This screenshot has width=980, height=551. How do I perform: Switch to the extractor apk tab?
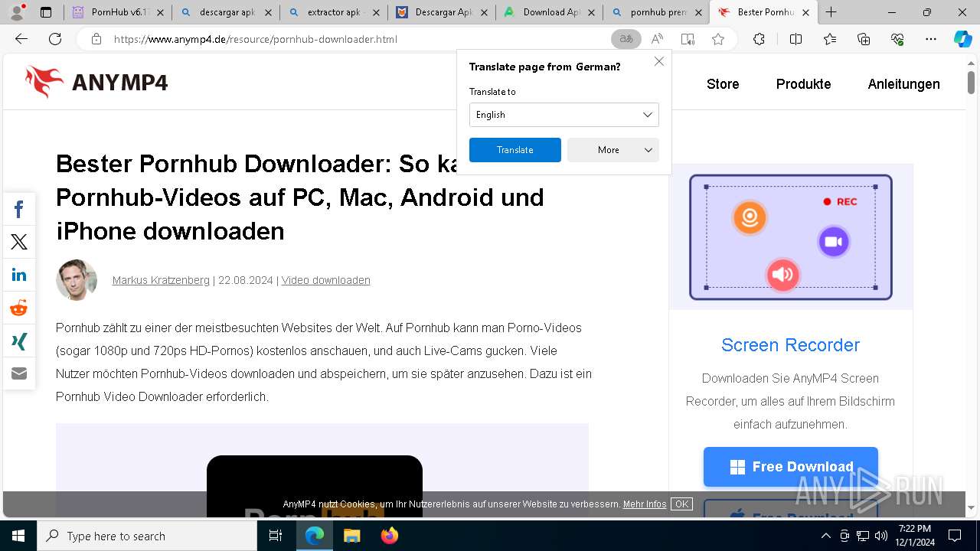[x=333, y=12]
